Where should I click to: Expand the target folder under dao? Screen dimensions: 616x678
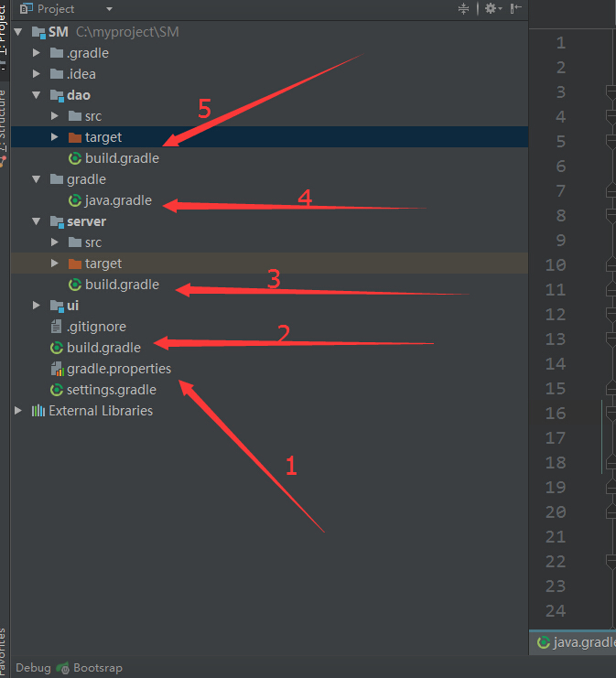[x=55, y=137]
